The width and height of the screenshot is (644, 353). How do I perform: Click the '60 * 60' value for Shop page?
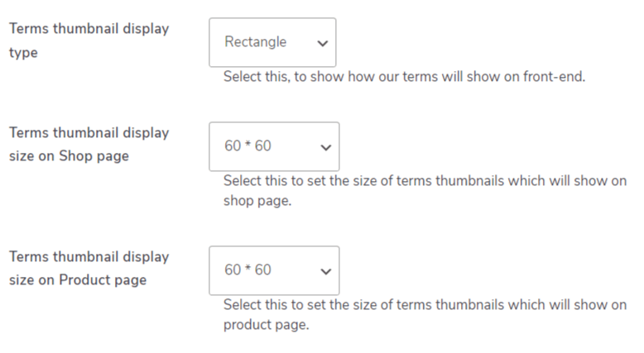[248, 146]
